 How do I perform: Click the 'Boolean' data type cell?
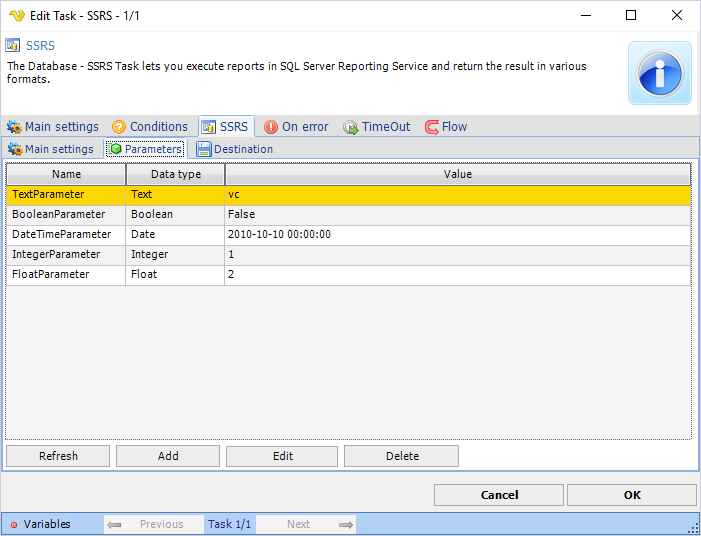(x=175, y=215)
